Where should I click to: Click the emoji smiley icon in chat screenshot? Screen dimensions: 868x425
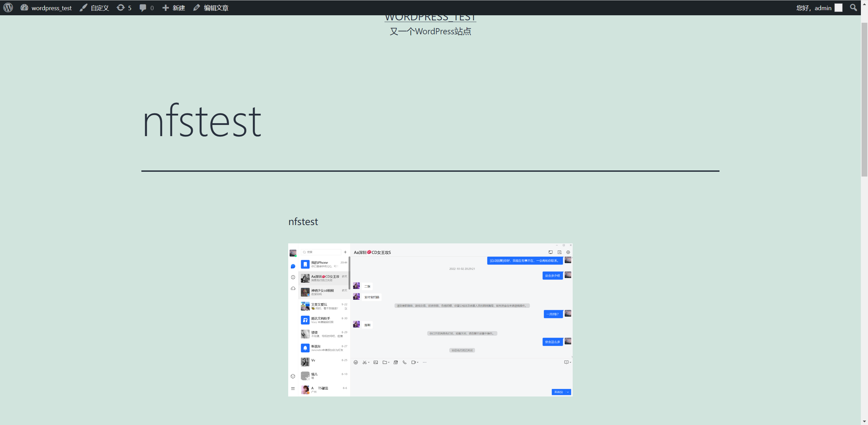click(x=356, y=362)
